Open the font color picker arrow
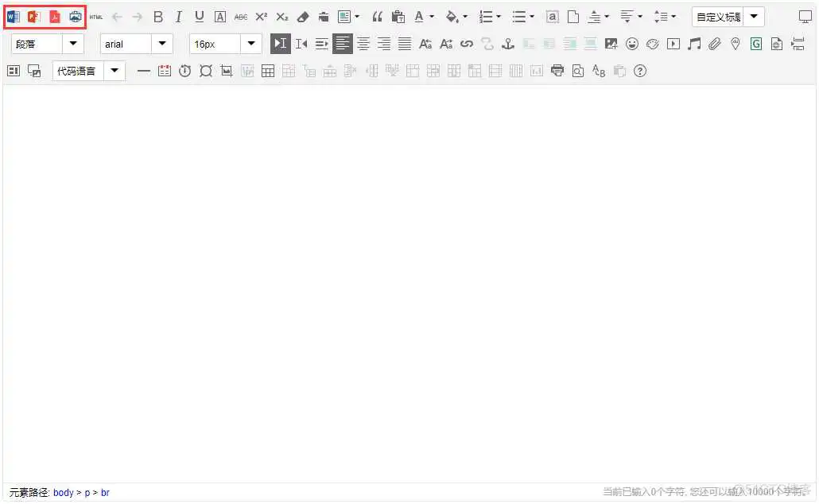The width and height of the screenshot is (819, 504). pos(430,16)
